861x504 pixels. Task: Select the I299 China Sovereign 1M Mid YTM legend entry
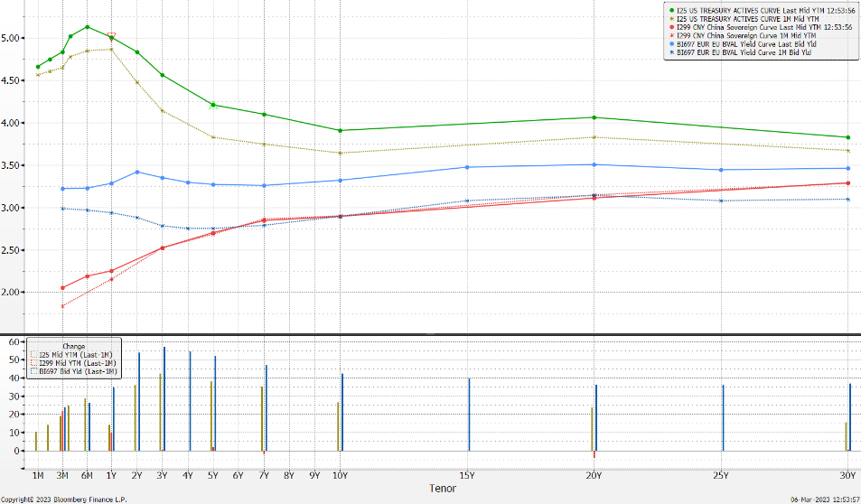[x=743, y=35]
